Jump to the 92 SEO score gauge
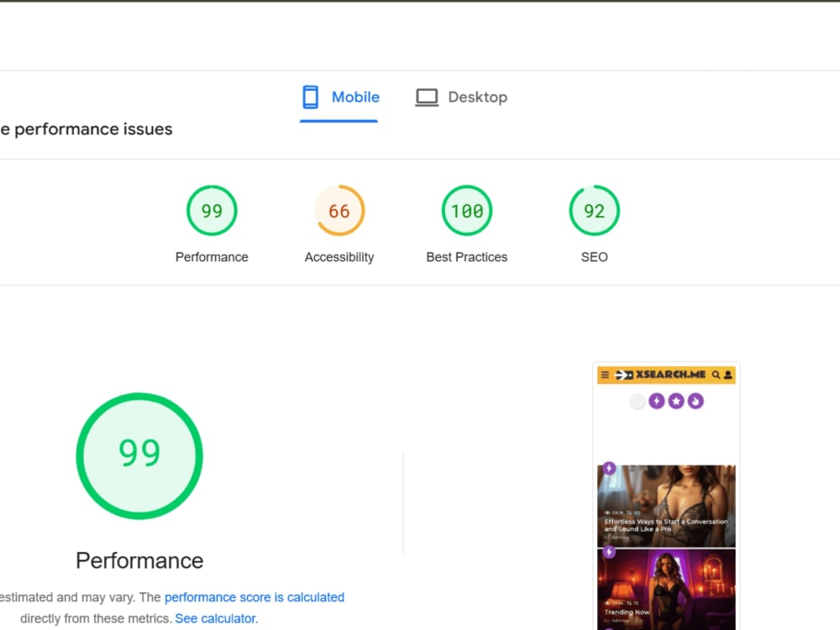Image resolution: width=840 pixels, height=630 pixels. pyautogui.click(x=594, y=211)
